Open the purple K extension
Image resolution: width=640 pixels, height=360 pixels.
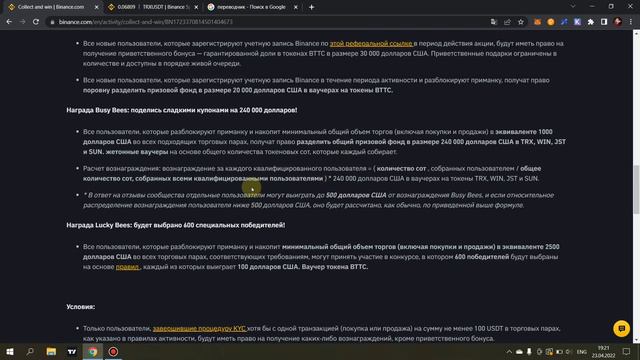coord(577,22)
